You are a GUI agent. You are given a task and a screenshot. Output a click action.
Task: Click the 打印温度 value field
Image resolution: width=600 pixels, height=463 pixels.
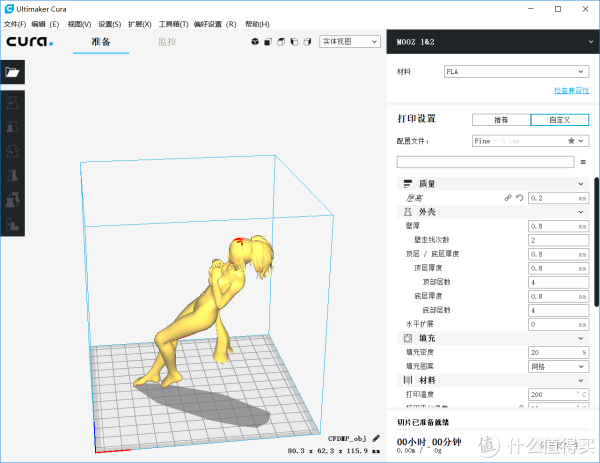click(558, 394)
